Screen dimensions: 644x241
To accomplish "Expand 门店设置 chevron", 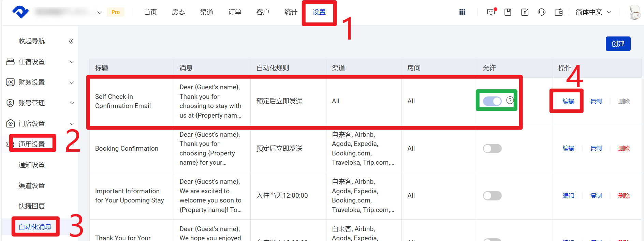I will click(x=72, y=124).
